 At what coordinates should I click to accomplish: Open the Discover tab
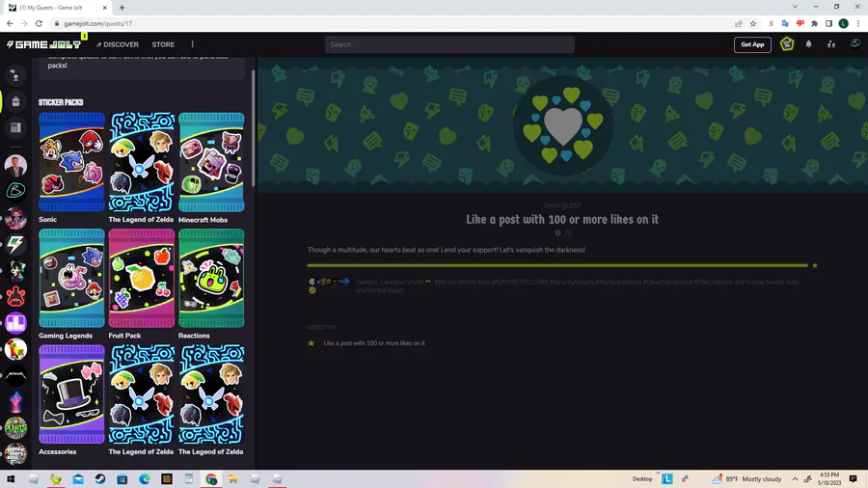[x=118, y=44]
